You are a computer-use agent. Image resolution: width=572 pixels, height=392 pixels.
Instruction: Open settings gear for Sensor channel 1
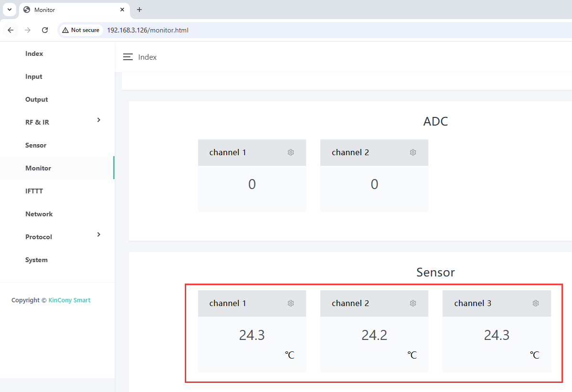tap(291, 303)
